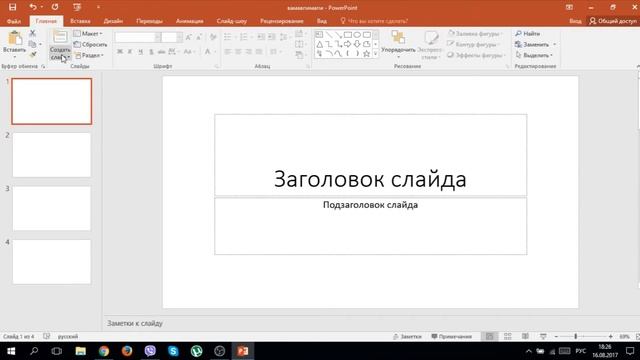Screen dimensions: 640x360
Task: Select the right arrow shape in the shapes gallery
Action: (x=347, y=44)
